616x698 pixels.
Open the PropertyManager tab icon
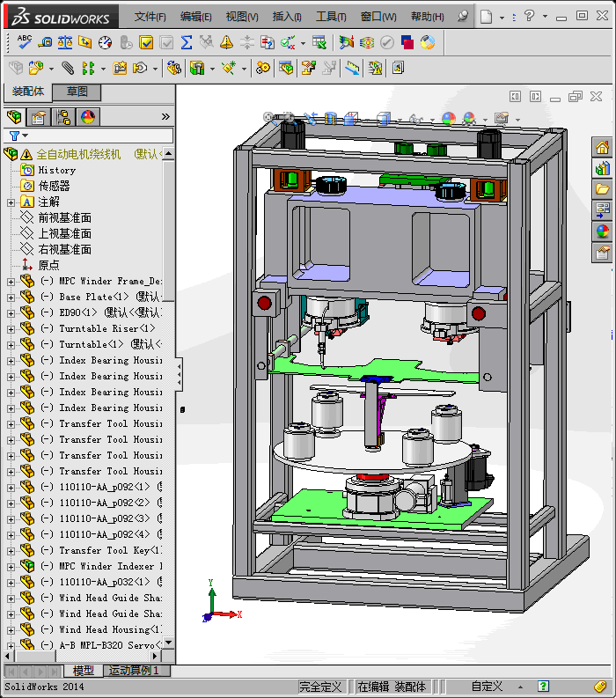39,117
